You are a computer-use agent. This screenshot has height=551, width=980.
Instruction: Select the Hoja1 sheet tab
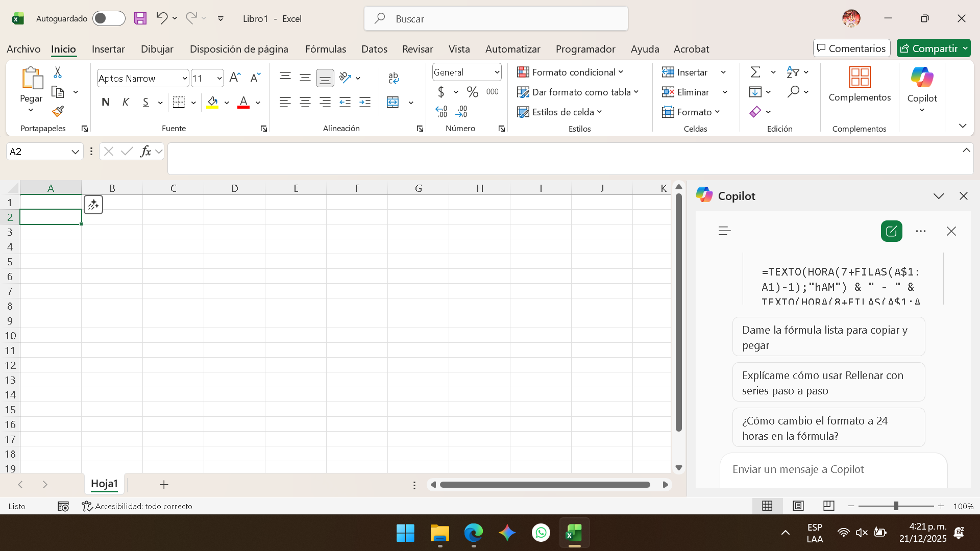[104, 484]
